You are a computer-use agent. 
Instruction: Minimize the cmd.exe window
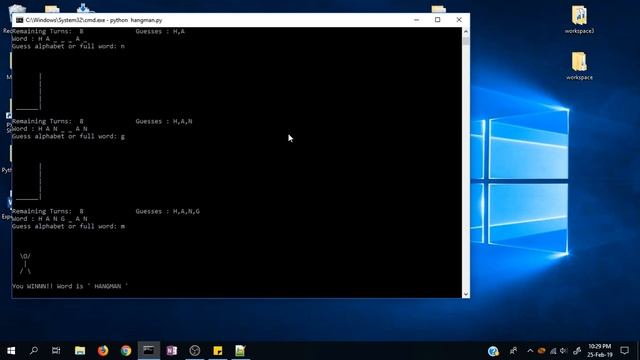pos(416,20)
